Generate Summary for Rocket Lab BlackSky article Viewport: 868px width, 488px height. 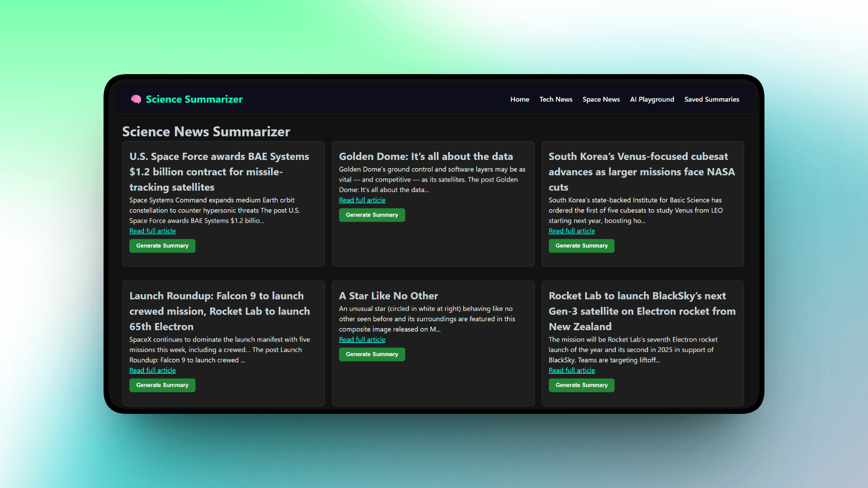point(581,385)
